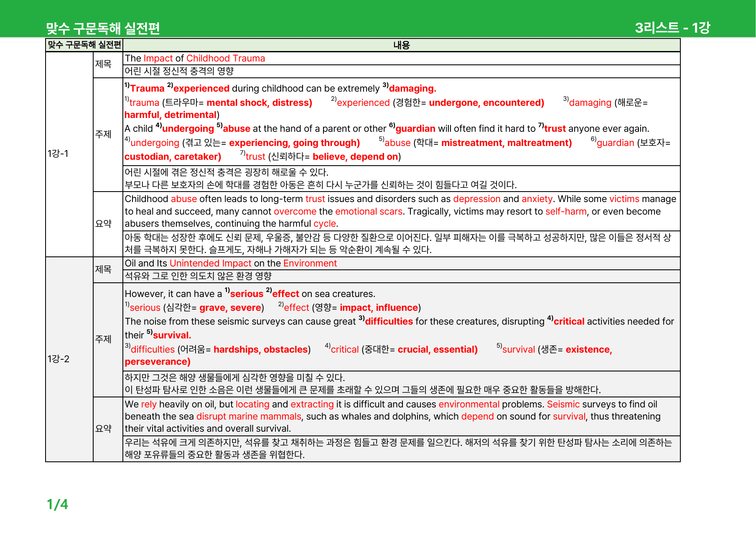Click the 1강-2 row label
756x535 pixels.
(59, 359)
